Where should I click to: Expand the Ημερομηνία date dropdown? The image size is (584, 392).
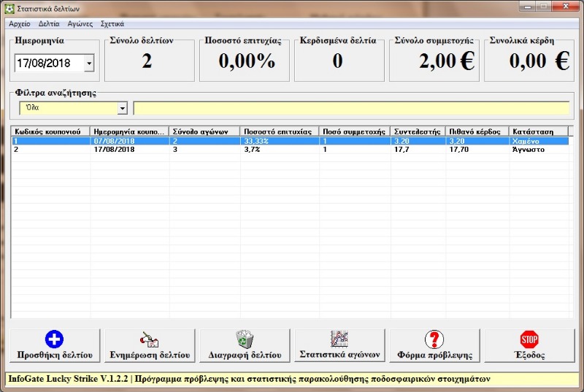(x=89, y=64)
